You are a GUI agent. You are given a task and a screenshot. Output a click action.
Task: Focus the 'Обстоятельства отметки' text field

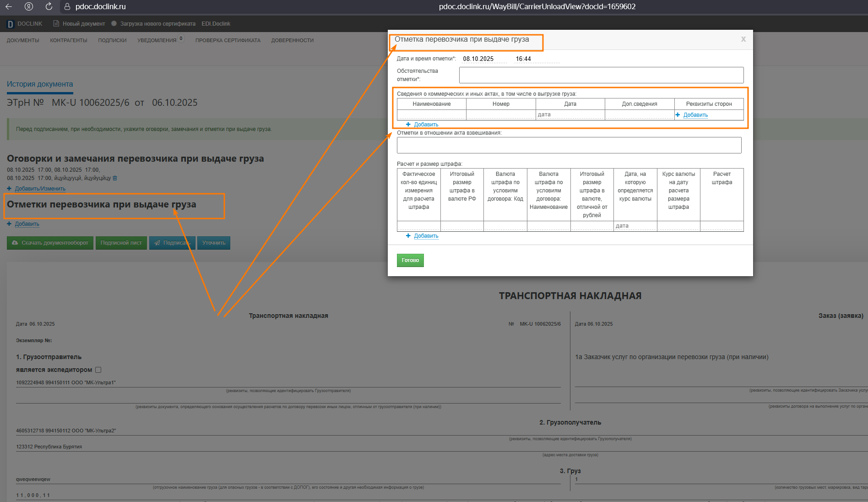point(601,75)
